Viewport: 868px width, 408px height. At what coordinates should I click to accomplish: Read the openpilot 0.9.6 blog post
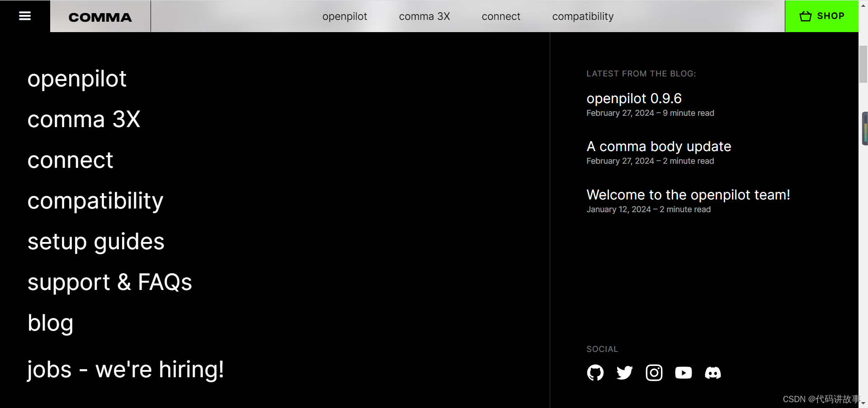634,98
